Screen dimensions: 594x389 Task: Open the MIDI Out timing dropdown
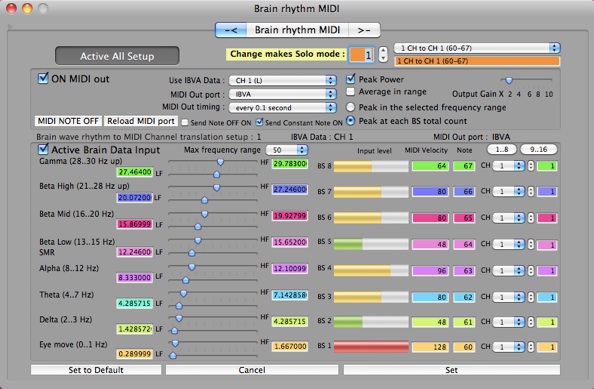(283, 108)
